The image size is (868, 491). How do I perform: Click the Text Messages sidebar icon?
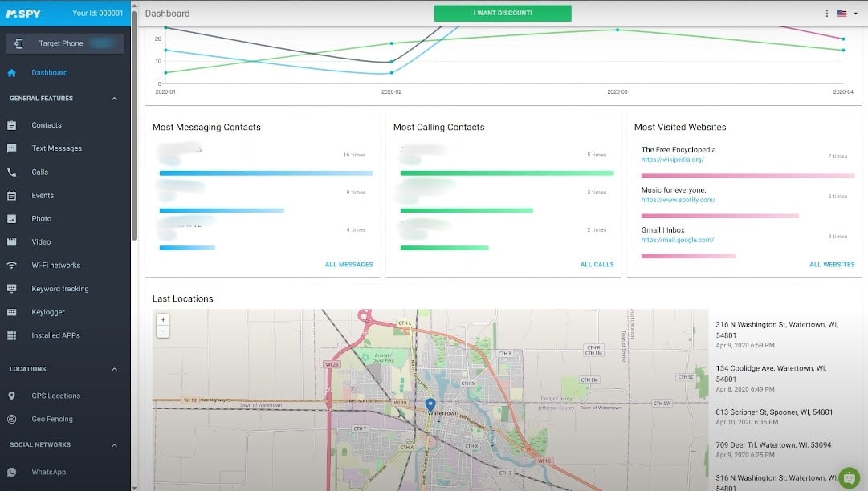[12, 148]
